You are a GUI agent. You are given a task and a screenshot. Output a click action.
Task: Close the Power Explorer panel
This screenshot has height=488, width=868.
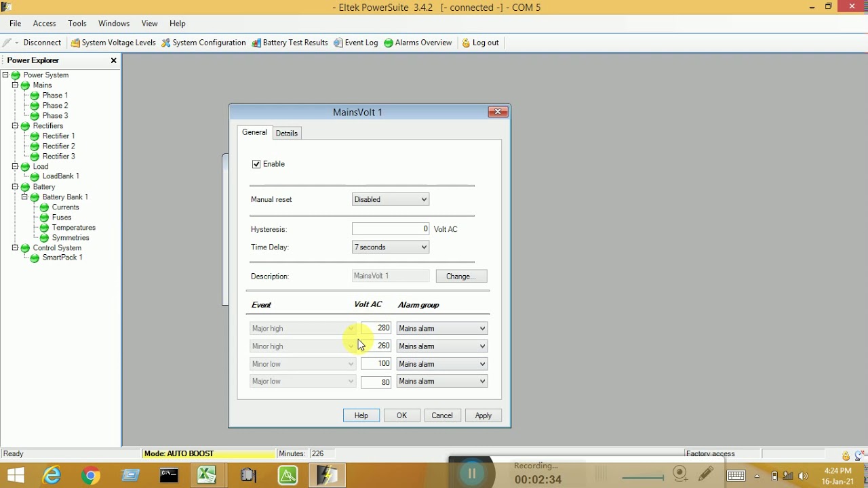pos(114,60)
